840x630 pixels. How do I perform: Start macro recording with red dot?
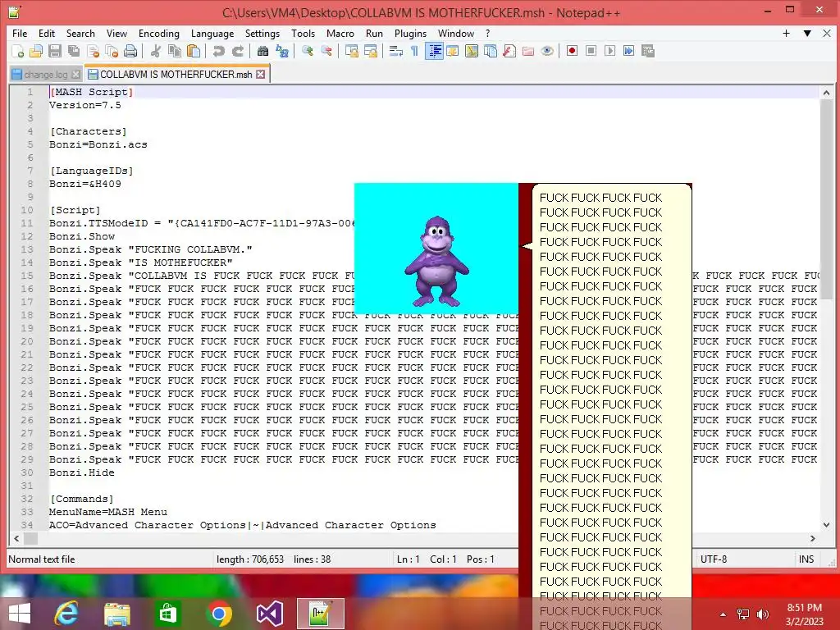(572, 51)
